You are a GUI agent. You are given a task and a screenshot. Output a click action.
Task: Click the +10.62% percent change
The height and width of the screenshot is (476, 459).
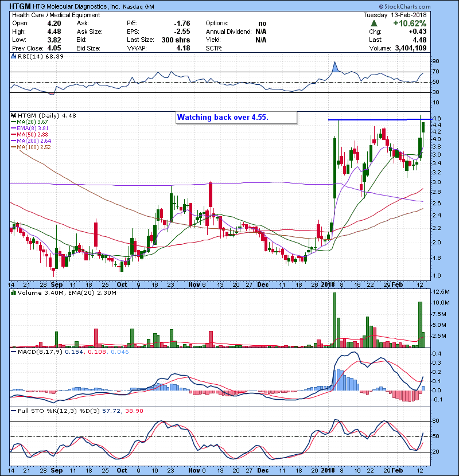point(410,24)
